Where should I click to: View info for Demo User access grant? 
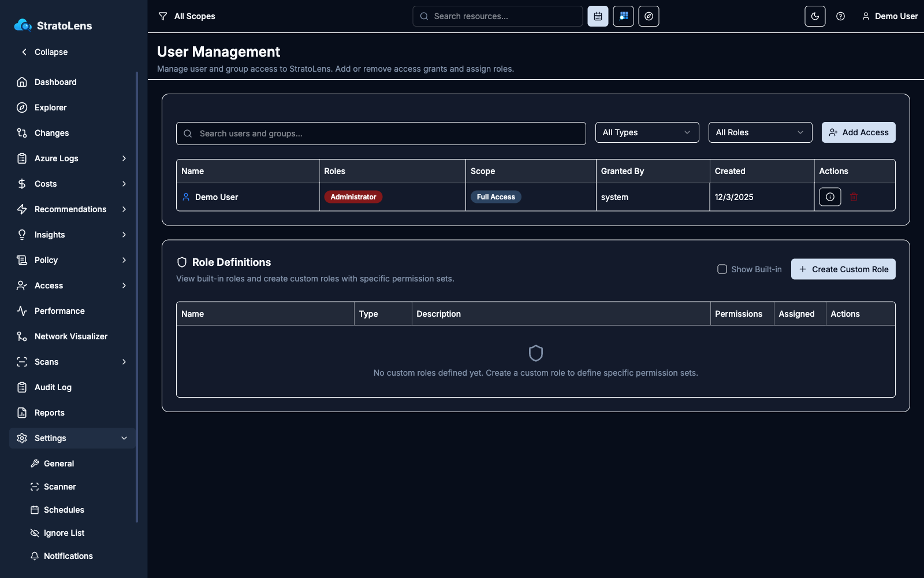[x=830, y=197]
